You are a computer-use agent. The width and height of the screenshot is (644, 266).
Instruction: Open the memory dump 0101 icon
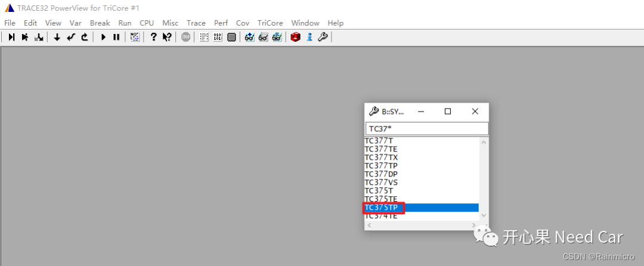(x=218, y=38)
